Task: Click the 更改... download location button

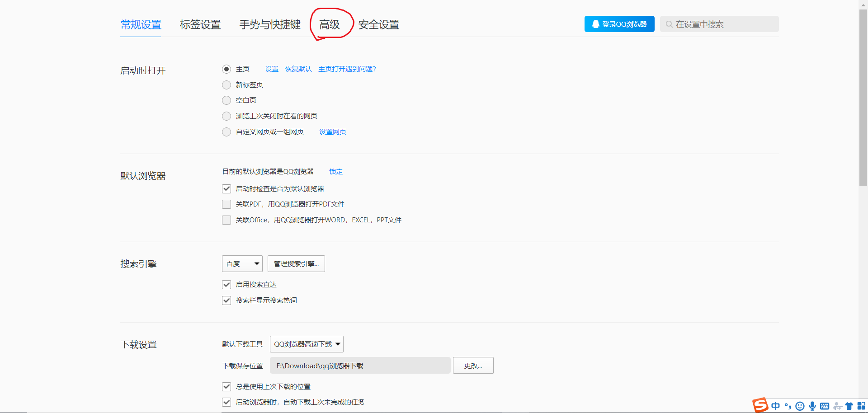Action: pos(473,366)
